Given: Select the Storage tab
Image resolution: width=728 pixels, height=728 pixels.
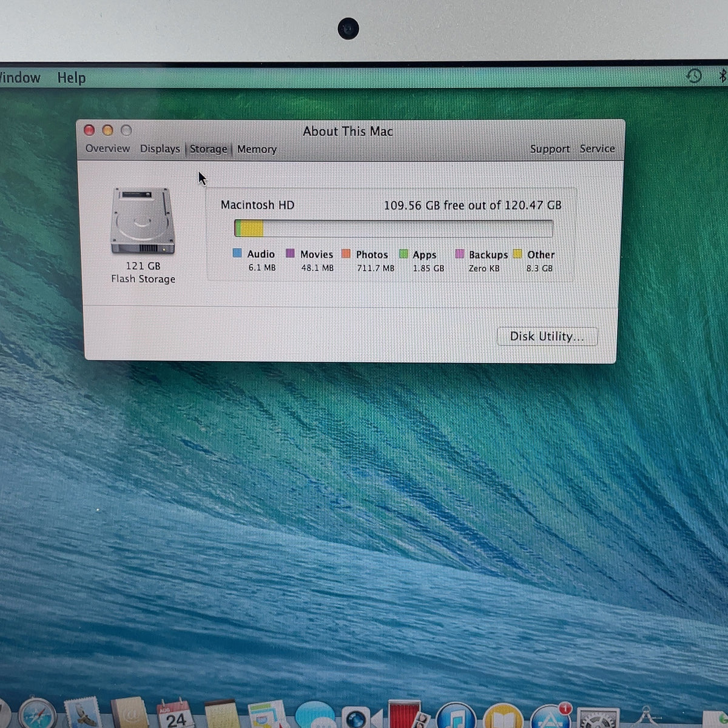Looking at the screenshot, I should 208,149.
